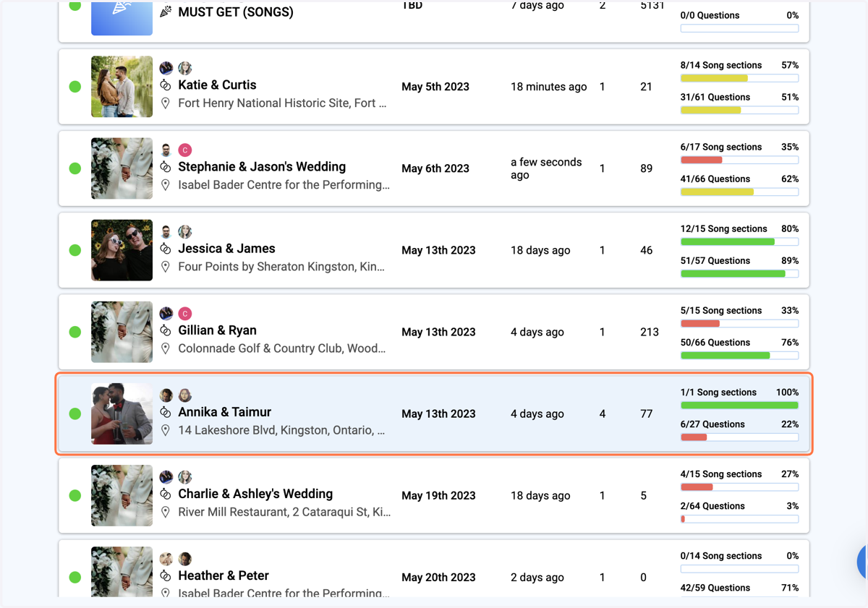
Task: Click the first user avatar on Annika & Taimur row
Action: pos(166,395)
